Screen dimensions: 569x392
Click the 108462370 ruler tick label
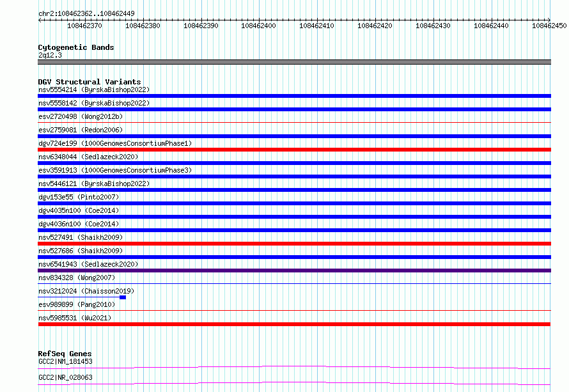[84, 26]
